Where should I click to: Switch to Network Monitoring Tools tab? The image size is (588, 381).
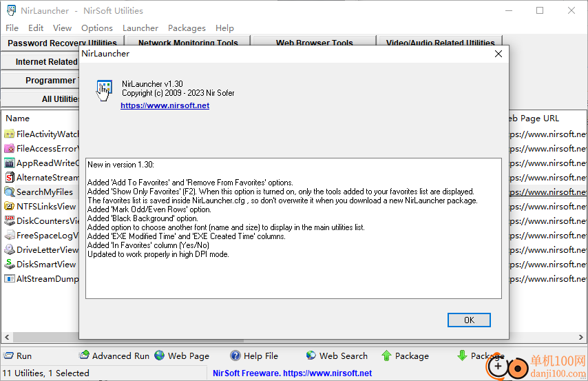188,42
